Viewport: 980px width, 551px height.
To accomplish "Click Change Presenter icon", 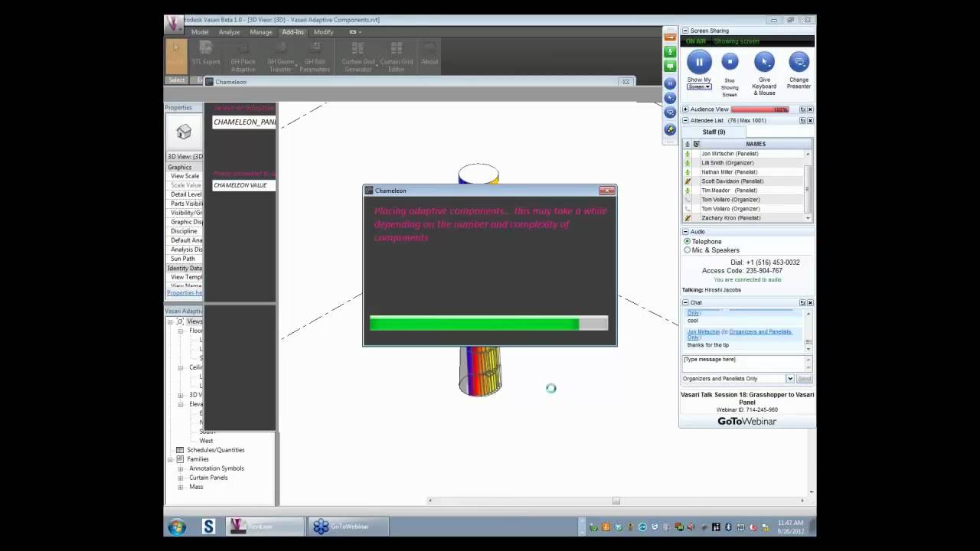I will [799, 62].
